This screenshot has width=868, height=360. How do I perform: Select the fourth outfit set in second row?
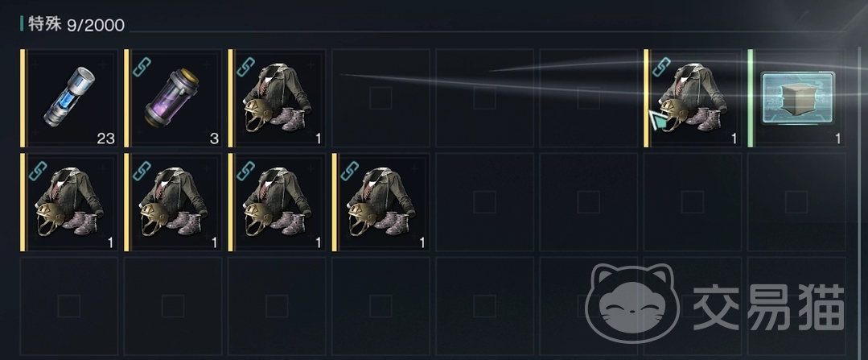coord(381,202)
